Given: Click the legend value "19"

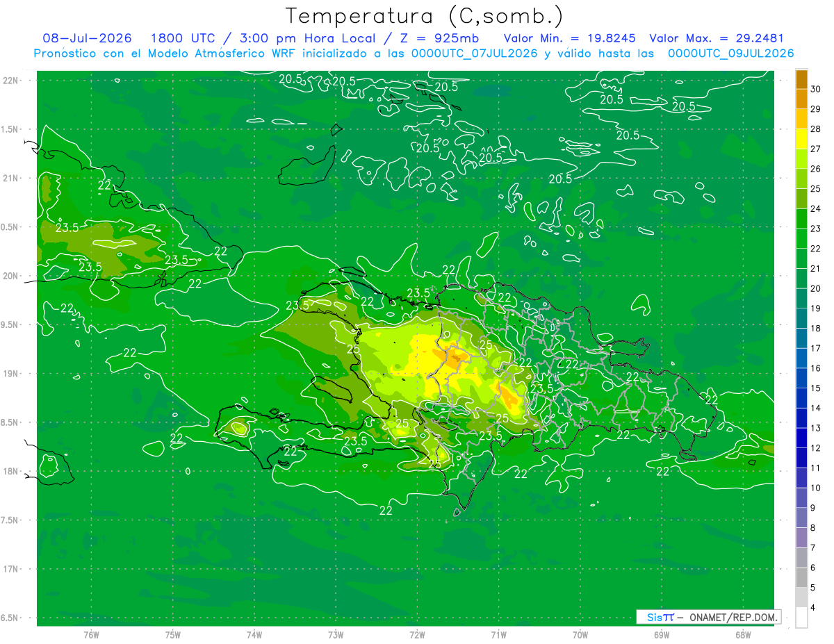Looking at the screenshot, I should tap(816, 308).
